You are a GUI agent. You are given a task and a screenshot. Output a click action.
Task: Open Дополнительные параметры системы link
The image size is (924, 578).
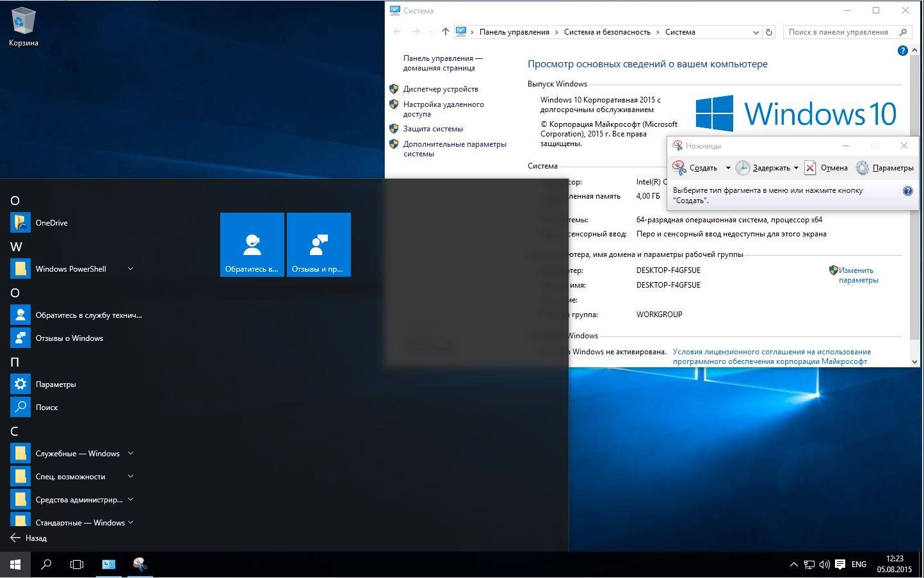455,149
